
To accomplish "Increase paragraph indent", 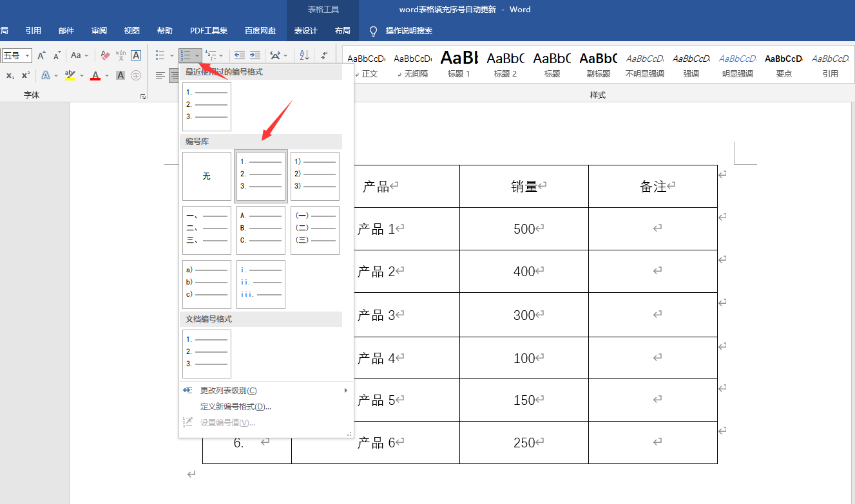I will pos(255,55).
